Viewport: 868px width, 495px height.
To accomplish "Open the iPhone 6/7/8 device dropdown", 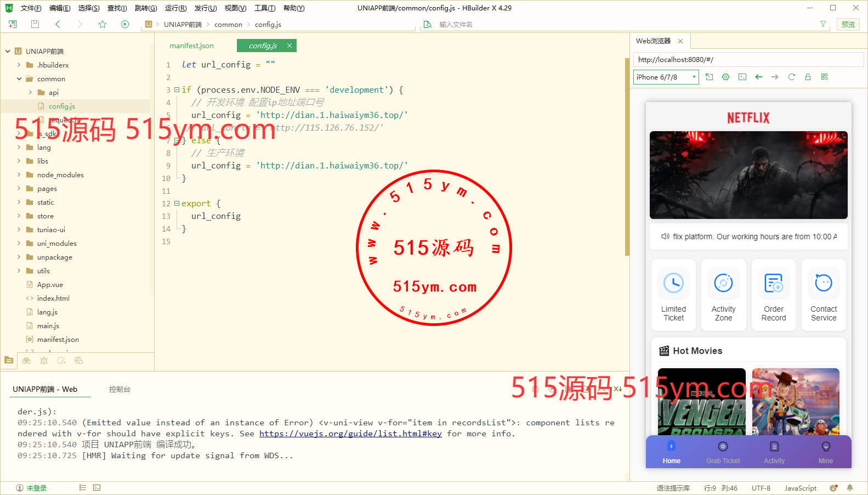I will pos(666,77).
